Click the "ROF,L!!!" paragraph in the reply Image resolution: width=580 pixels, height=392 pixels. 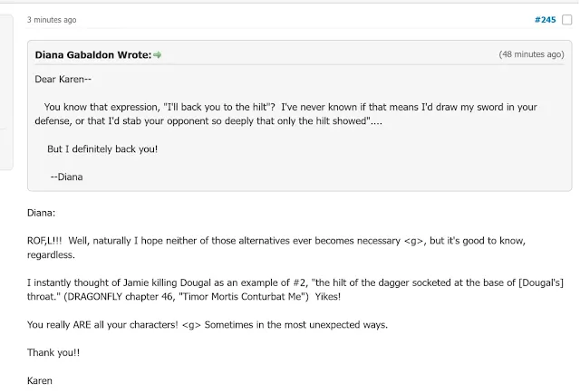[272, 242]
